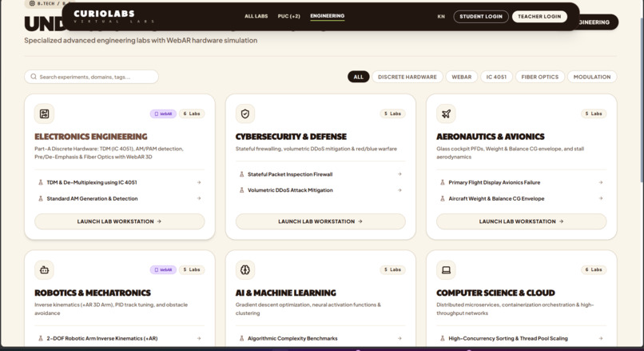Click the Teacher Login button
This screenshot has height=351, width=644.
pyautogui.click(x=539, y=17)
